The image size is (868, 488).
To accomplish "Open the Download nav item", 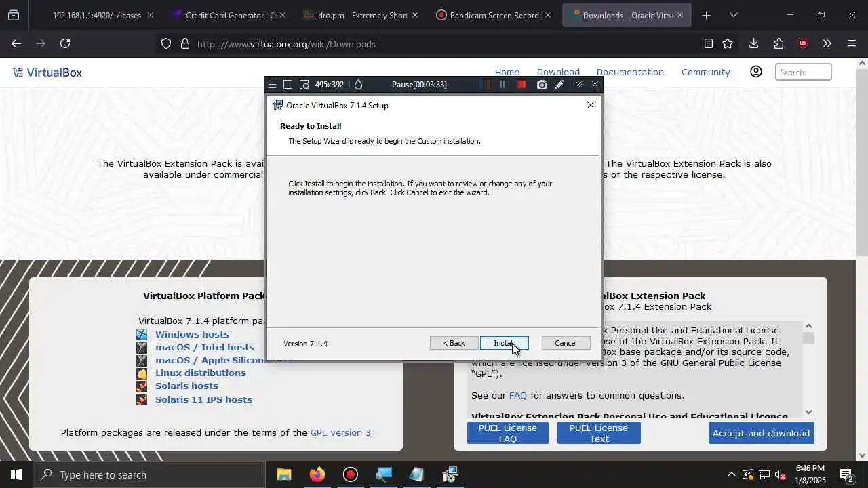I will [x=558, y=72].
